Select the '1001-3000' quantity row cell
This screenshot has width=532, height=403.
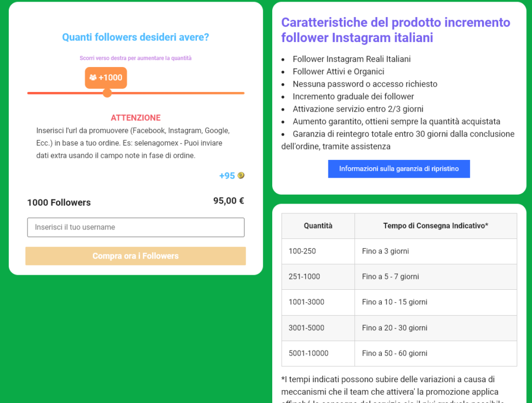pos(307,302)
